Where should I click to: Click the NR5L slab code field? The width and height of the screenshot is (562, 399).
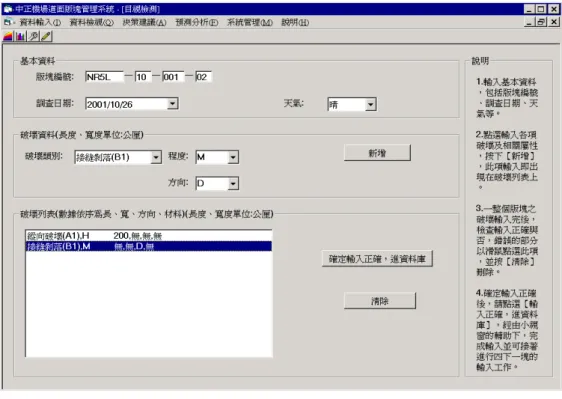105,77
